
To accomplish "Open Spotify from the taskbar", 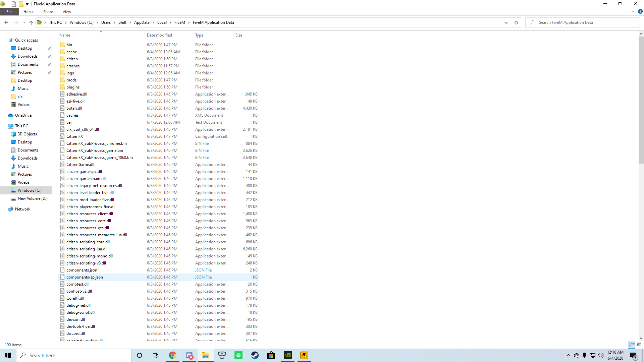I will [x=238, y=355].
